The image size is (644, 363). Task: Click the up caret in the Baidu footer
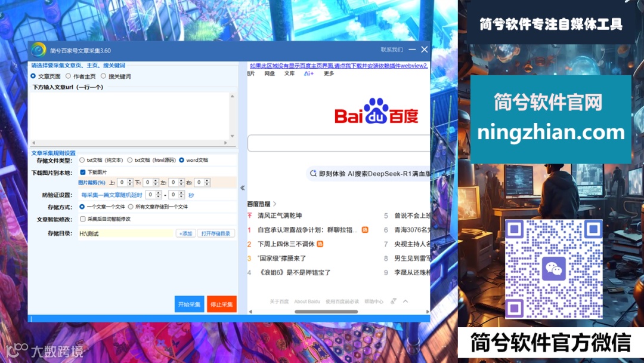tap(405, 302)
